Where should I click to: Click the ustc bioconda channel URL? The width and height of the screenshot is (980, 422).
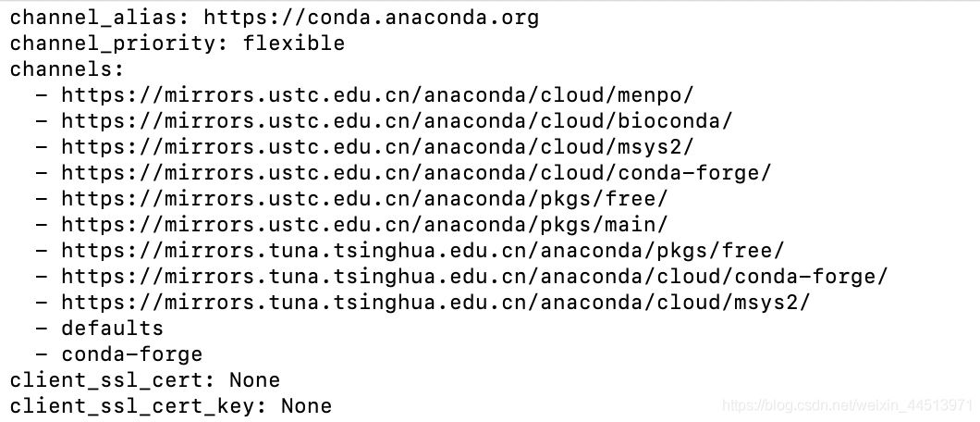397,120
